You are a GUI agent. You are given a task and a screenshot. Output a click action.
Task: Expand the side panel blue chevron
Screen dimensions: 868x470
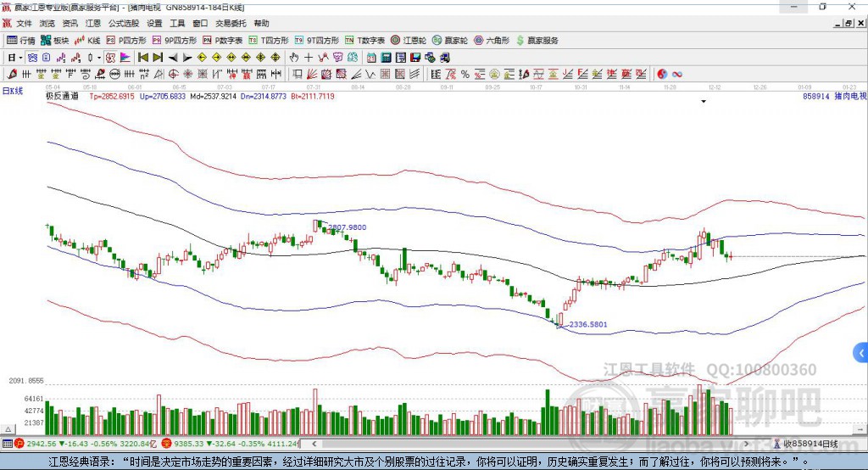(860, 353)
